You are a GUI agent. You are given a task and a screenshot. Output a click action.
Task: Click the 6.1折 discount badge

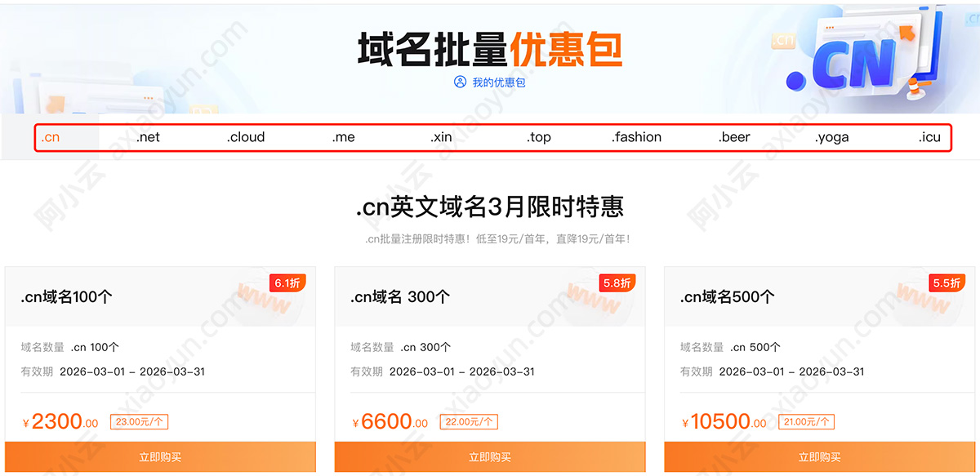(x=287, y=283)
